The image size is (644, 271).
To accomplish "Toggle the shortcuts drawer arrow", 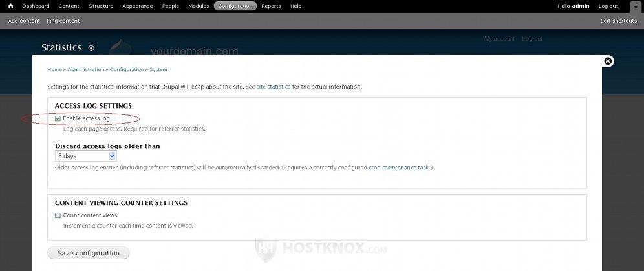I will (635, 6).
